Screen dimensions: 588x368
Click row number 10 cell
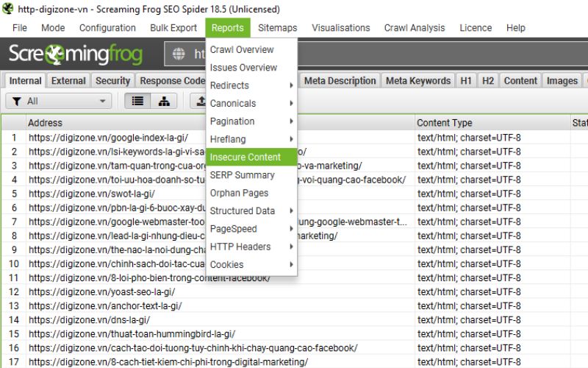pyautogui.click(x=14, y=263)
